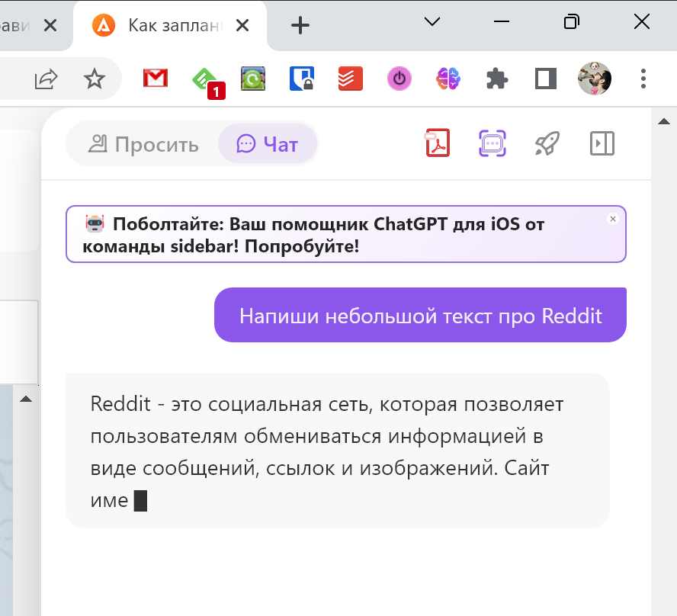Click the Напиши небольшой текст про Reddit message

click(x=420, y=315)
